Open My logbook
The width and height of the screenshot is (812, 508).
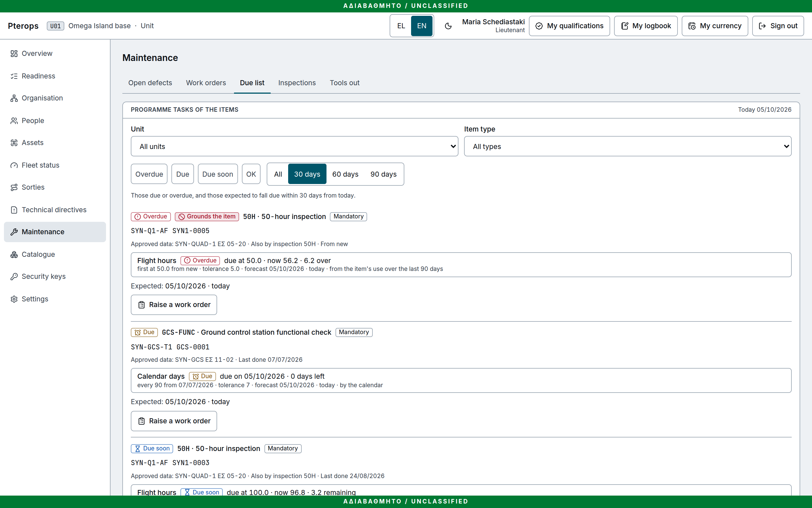pyautogui.click(x=646, y=26)
